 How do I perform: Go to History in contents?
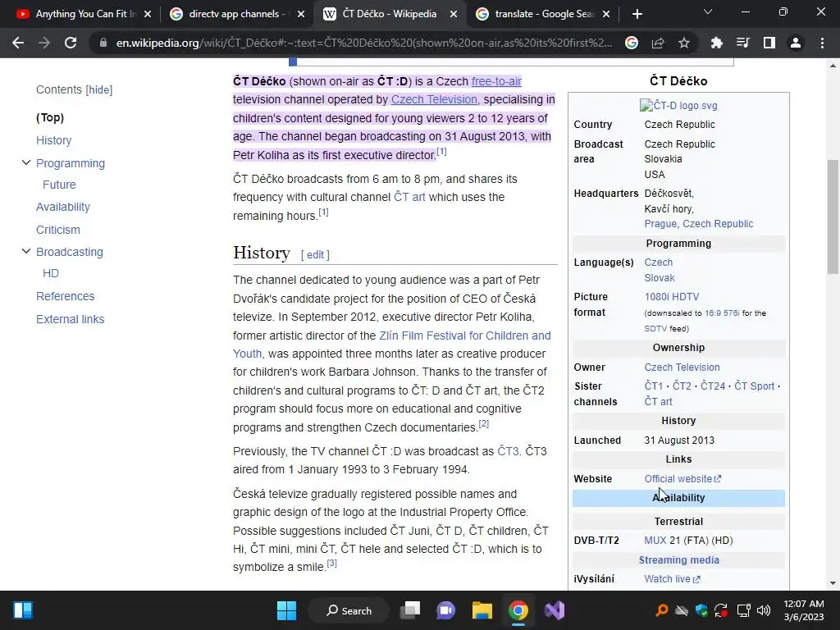(53, 140)
